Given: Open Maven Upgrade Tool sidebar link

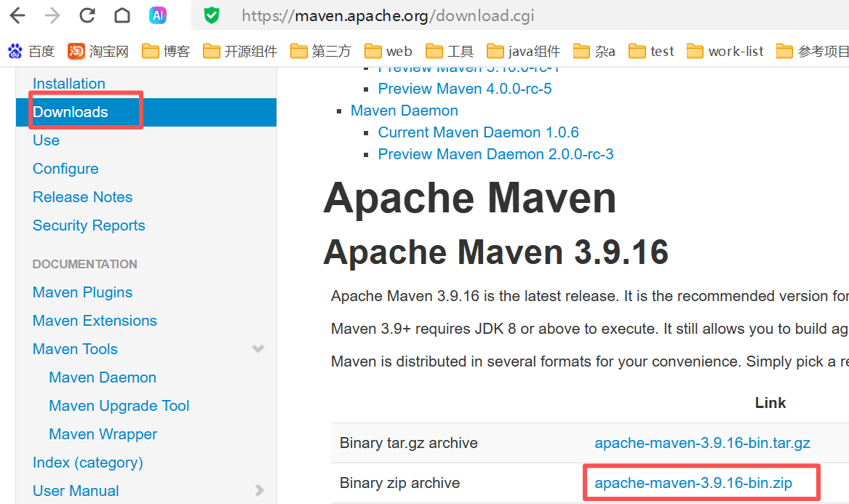Looking at the screenshot, I should [119, 406].
